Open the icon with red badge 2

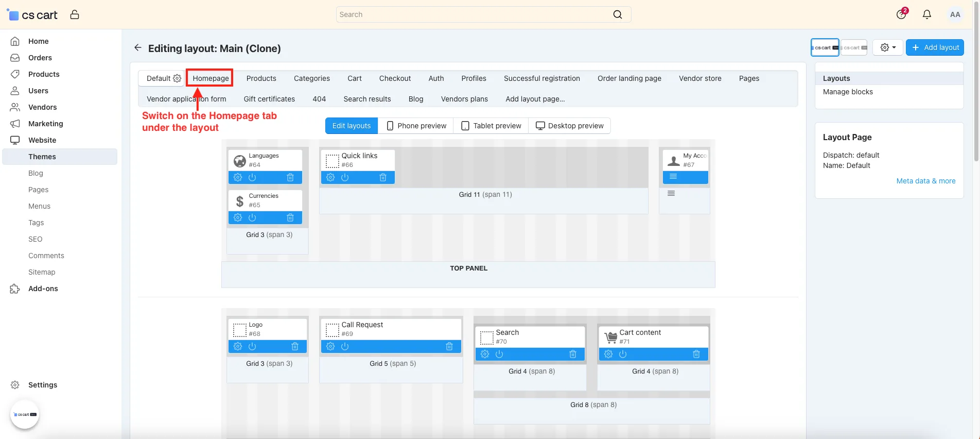coord(902,13)
